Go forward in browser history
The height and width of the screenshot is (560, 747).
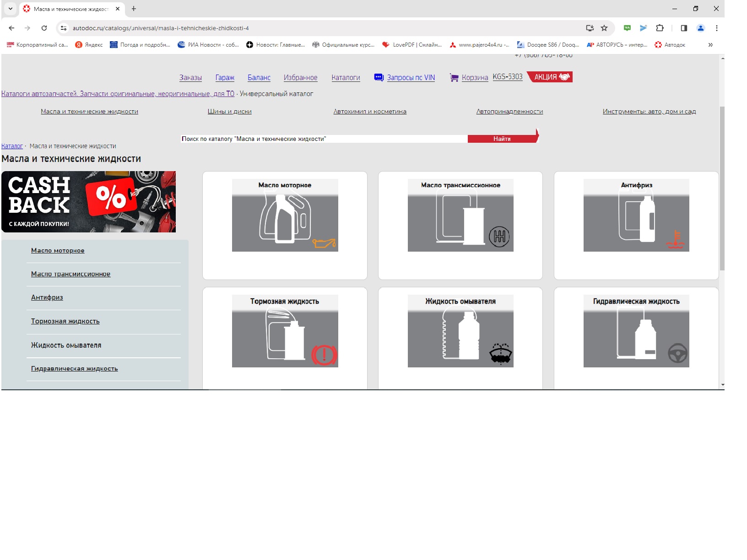click(x=27, y=28)
